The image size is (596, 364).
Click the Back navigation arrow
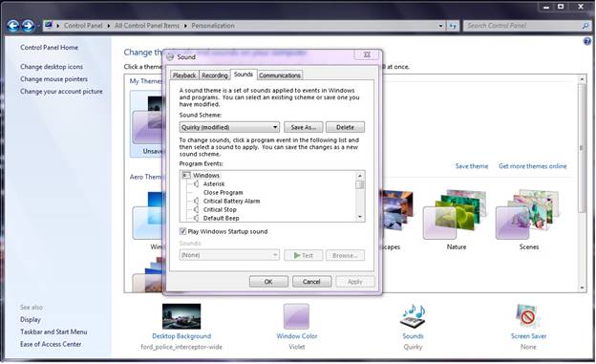click(13, 26)
